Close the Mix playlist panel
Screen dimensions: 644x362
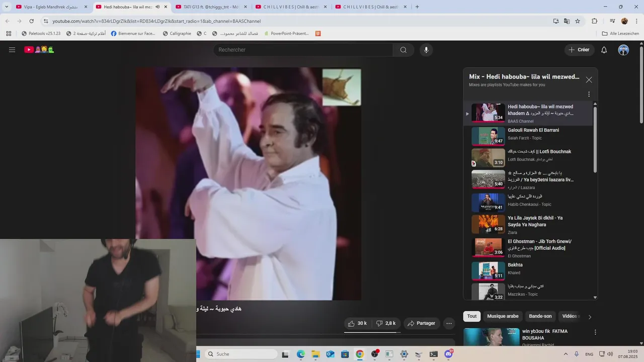pyautogui.click(x=589, y=80)
